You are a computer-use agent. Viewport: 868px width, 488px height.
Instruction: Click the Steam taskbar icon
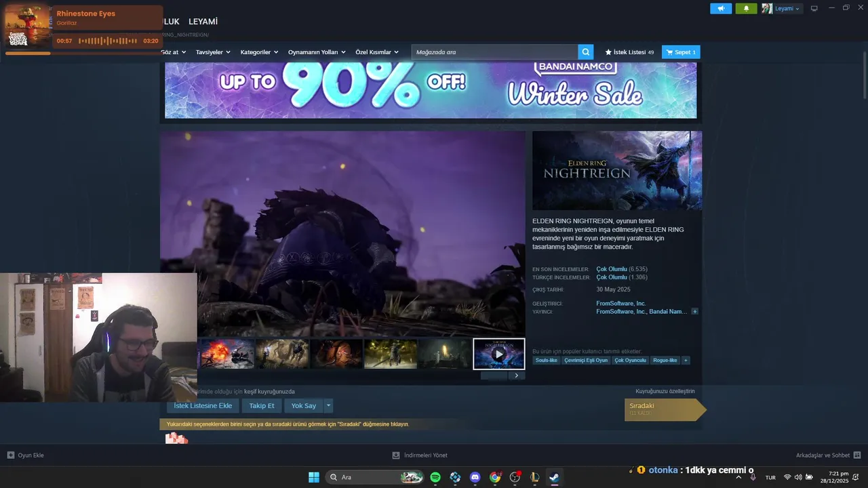[554, 477]
